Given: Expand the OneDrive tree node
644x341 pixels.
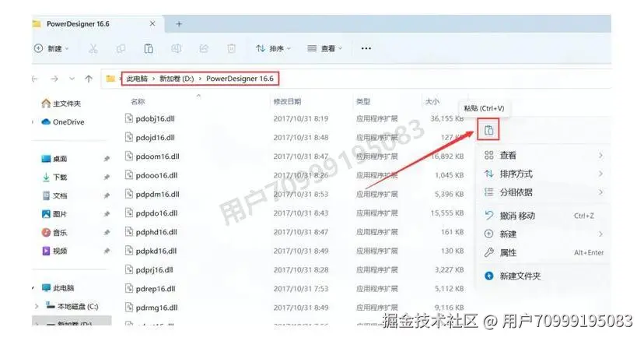Looking at the screenshot, I should [x=33, y=121].
